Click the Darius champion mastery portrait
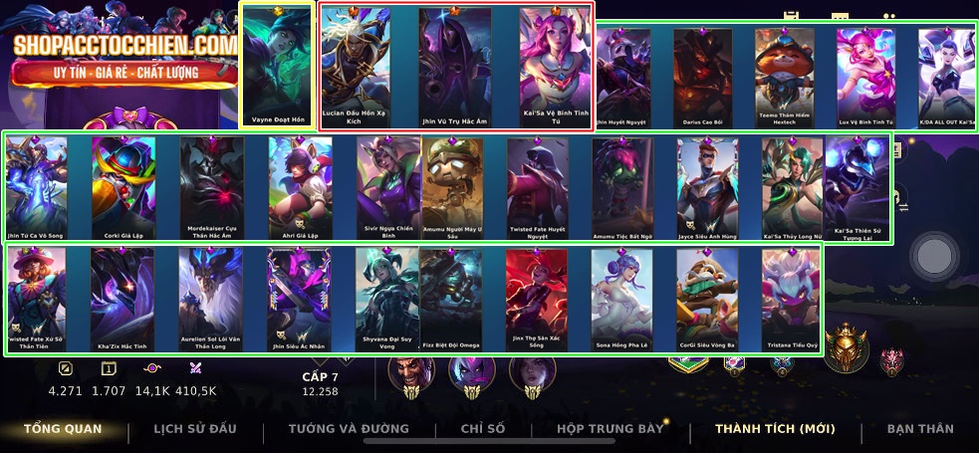The width and height of the screenshot is (980, 453). (x=411, y=374)
